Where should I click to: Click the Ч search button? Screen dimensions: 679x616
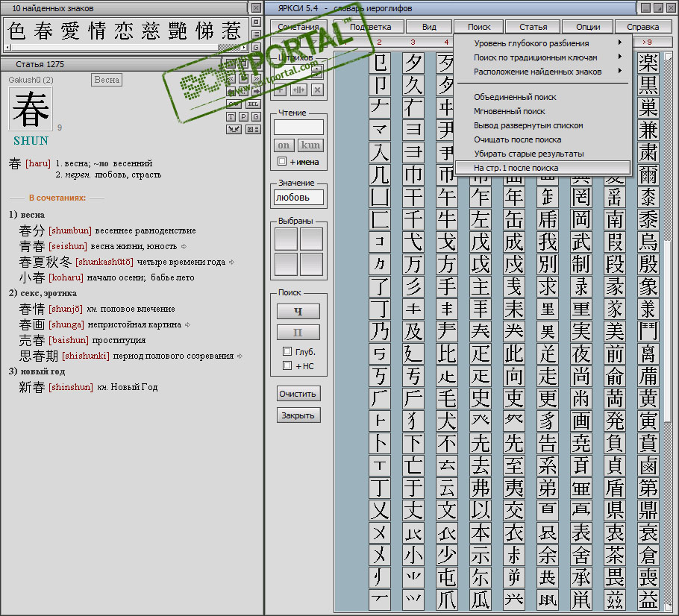(298, 311)
